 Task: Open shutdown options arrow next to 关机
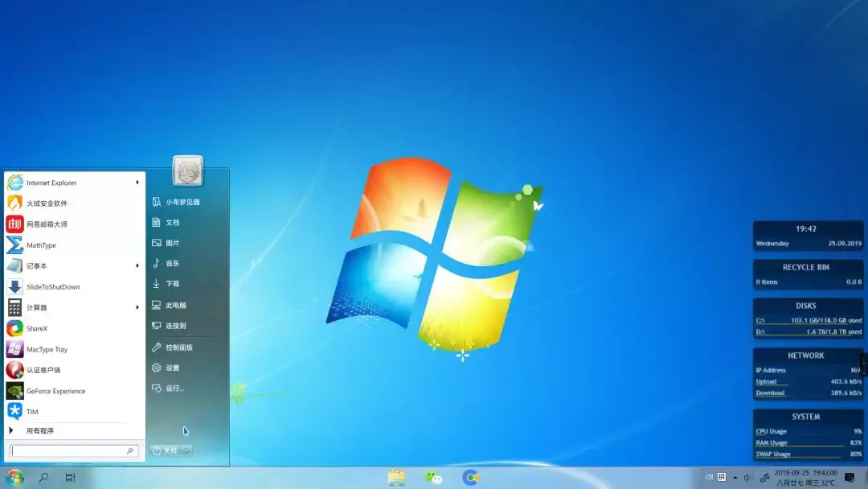187,450
